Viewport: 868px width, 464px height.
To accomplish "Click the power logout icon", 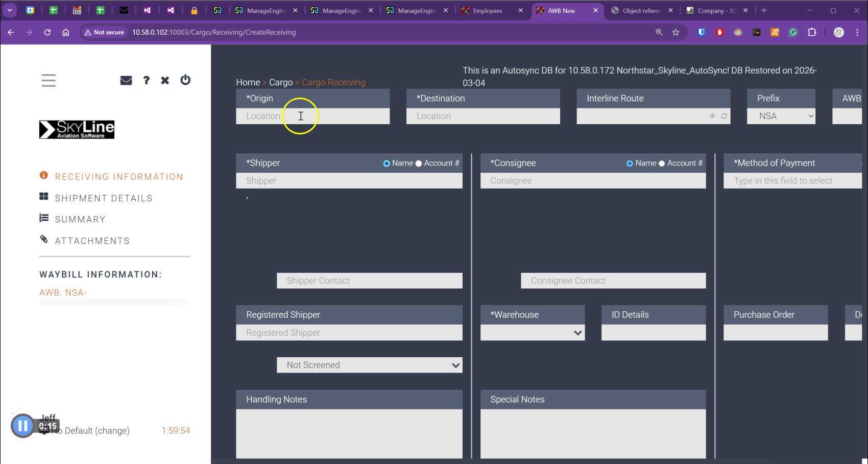I will [185, 80].
